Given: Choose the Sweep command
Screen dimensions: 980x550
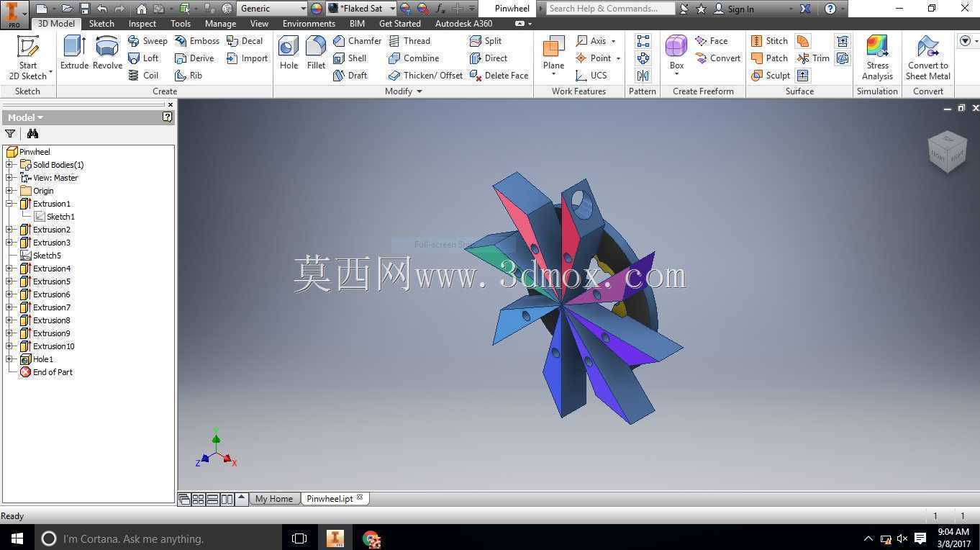Looking at the screenshot, I should [x=148, y=41].
